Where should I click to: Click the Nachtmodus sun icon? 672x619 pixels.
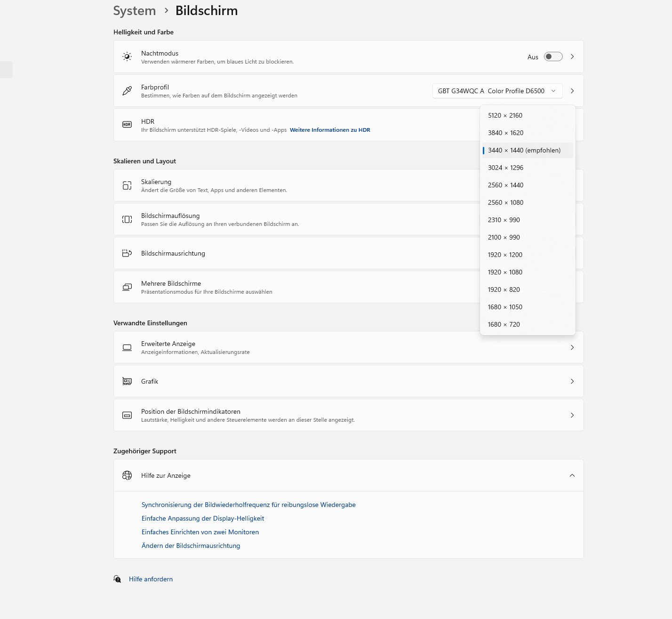point(127,56)
